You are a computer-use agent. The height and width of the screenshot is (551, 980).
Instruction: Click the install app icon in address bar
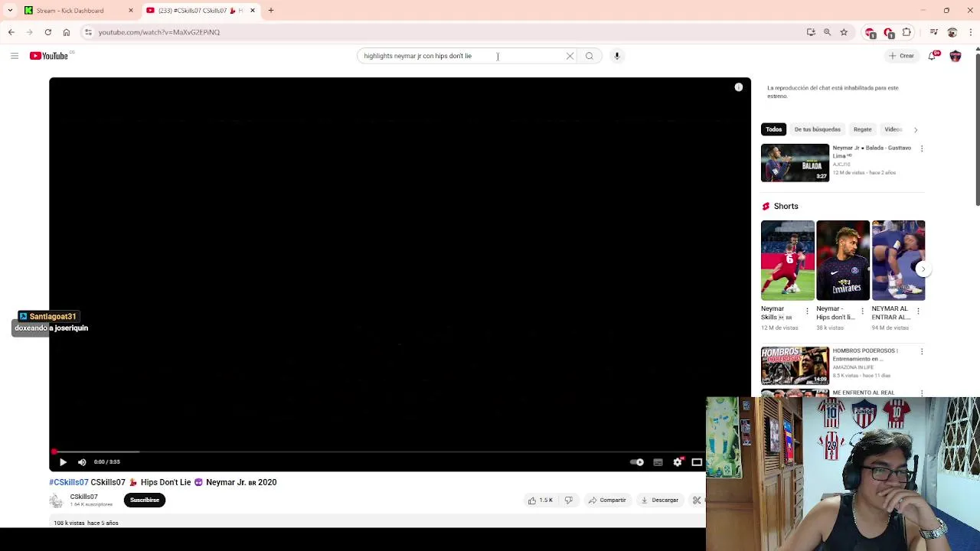click(x=811, y=32)
